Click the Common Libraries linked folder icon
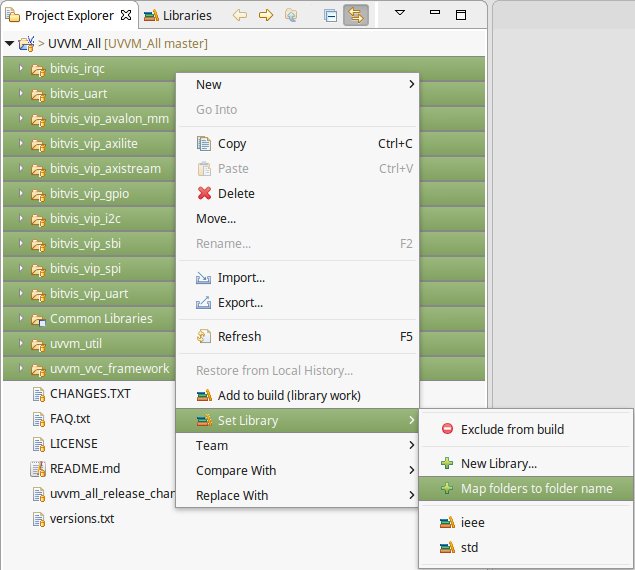635x570 pixels. (x=38, y=320)
